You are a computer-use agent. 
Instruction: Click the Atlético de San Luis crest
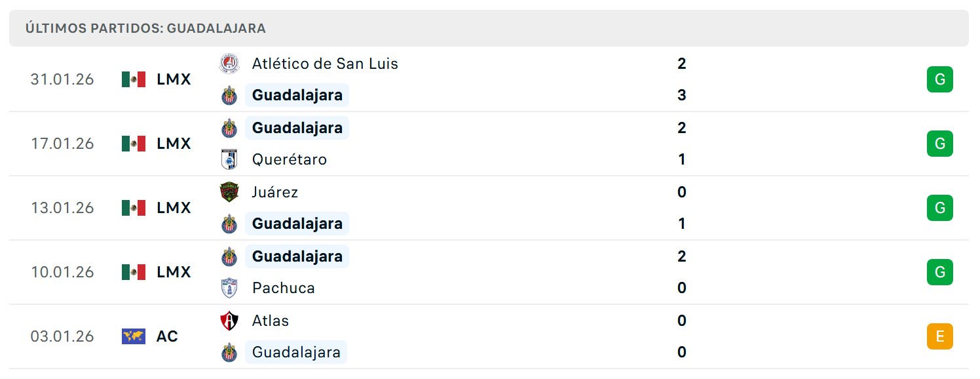229,64
